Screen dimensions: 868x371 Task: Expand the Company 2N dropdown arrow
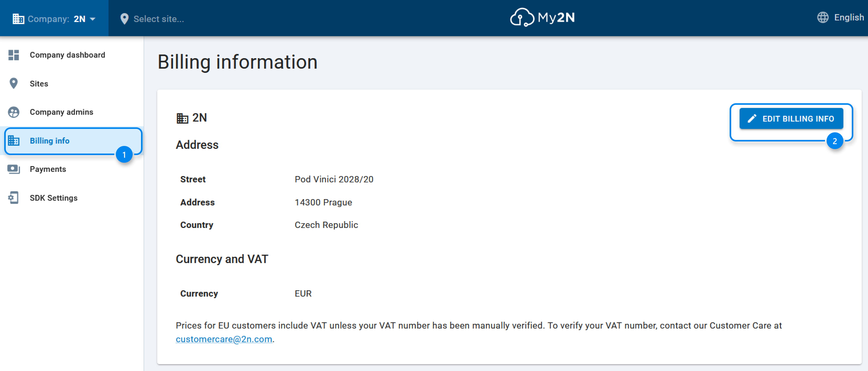coord(93,19)
